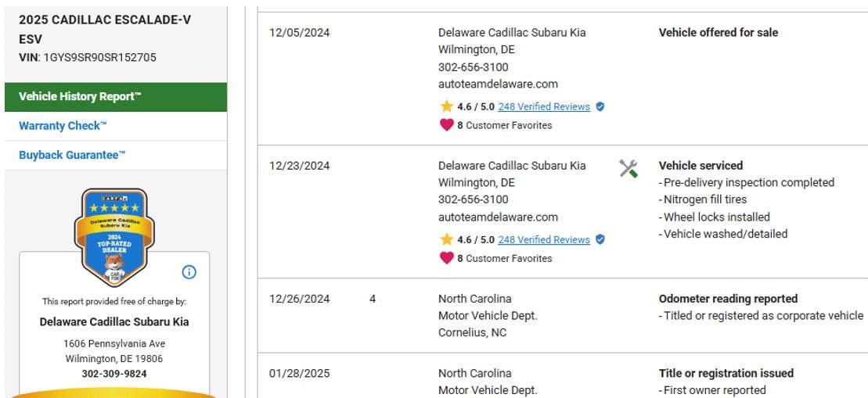Click the wrench service icon on 12/23/2024 entry
This screenshot has height=398, width=868.
(x=628, y=168)
